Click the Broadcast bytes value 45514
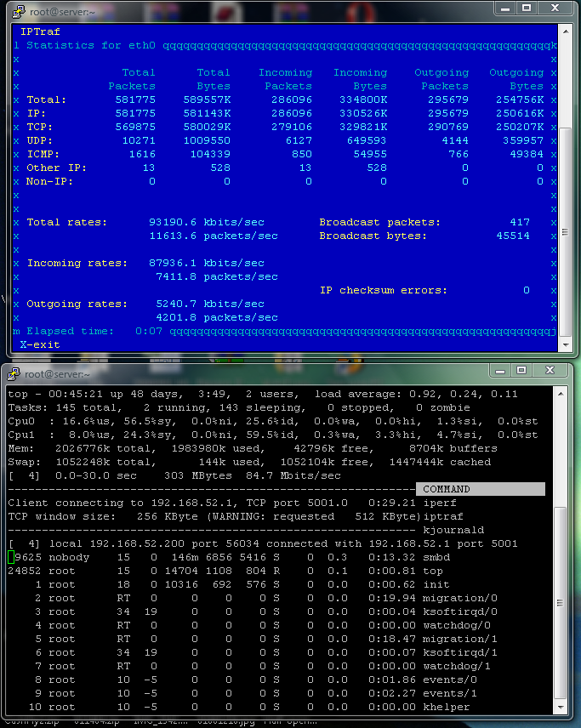 pos(513,236)
